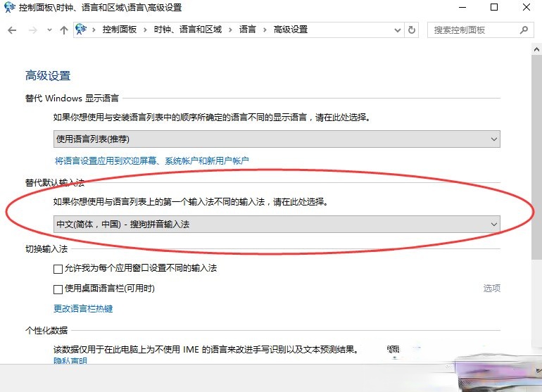Open the 隐私声明 link
Screen dimensions: 542x392
pyautogui.click(x=70, y=360)
